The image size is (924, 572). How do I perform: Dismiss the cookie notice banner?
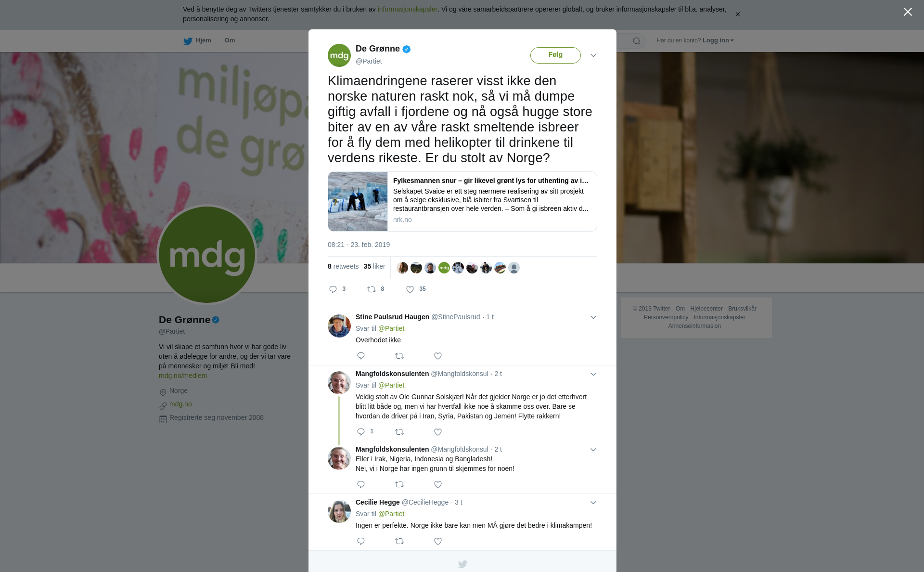(x=737, y=14)
